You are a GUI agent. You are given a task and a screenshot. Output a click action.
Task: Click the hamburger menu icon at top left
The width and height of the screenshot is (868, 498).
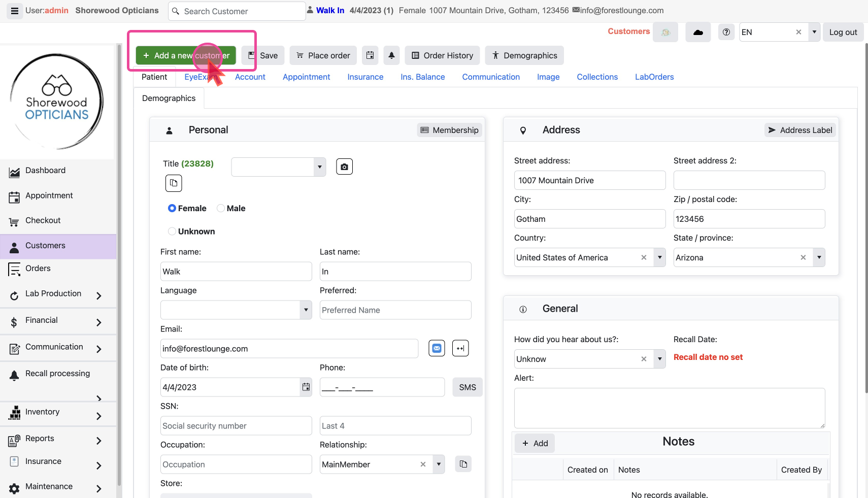point(15,11)
